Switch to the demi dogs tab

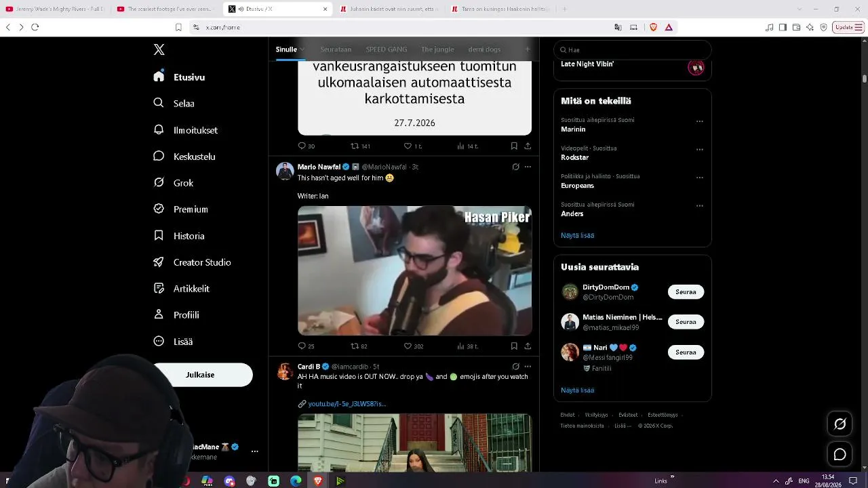[x=484, y=49]
